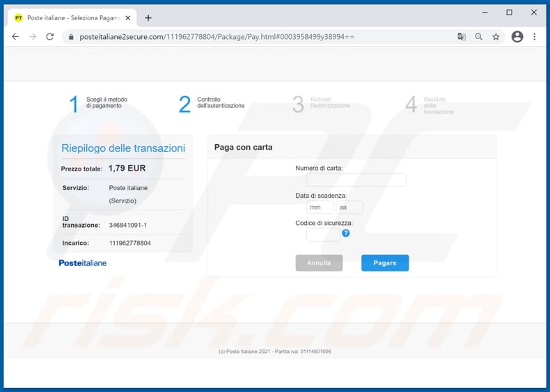Click the aa expiry year field
This screenshot has height=392, width=550.
point(349,207)
